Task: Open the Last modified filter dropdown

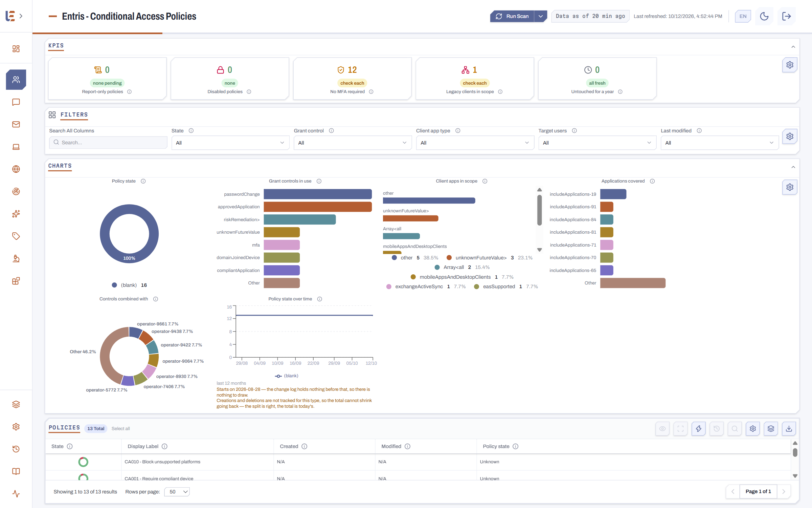Action: 720,143
